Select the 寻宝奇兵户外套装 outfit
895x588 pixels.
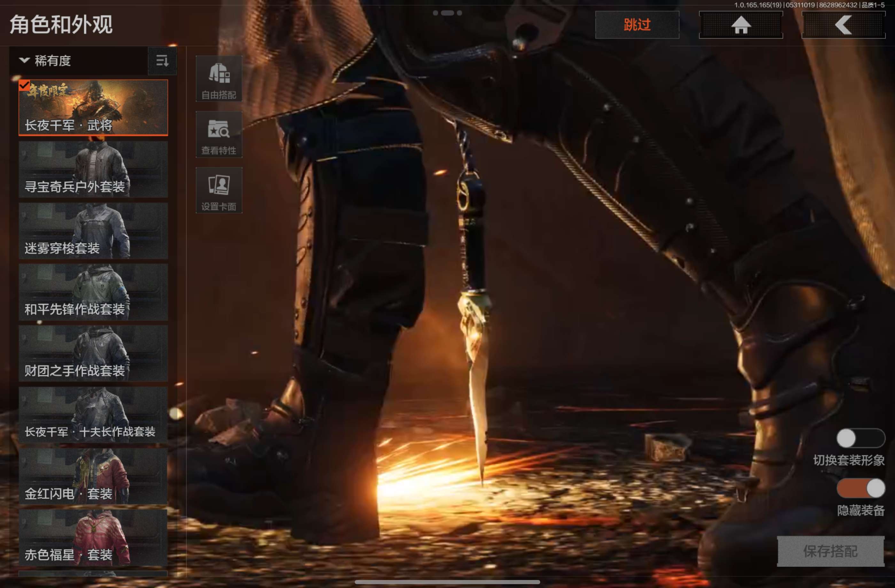point(93,169)
